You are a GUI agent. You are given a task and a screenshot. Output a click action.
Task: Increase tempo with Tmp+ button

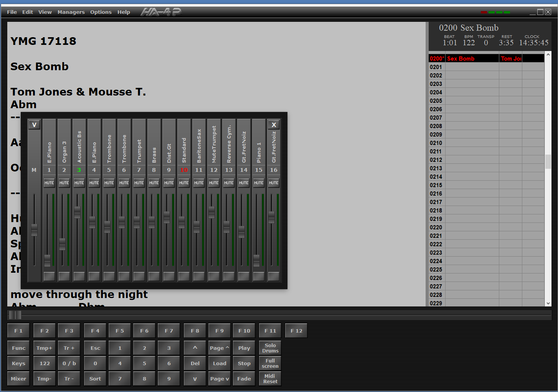point(44,348)
